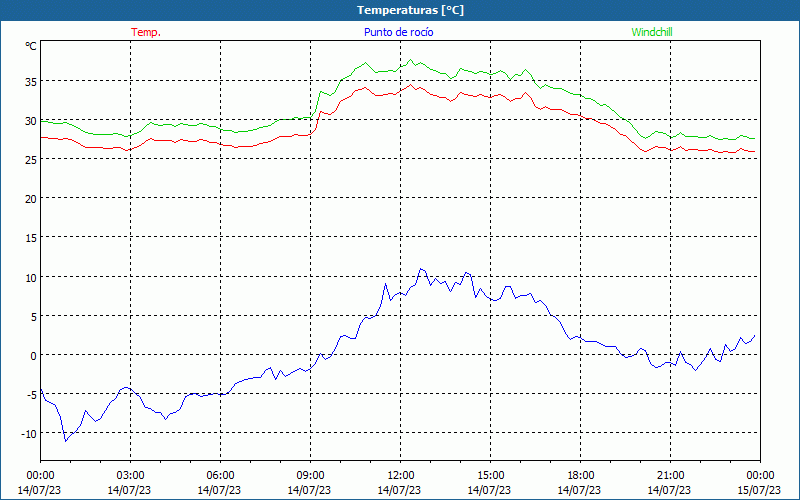Click the -5 value on the y-axis
800x500 pixels.
click(32, 395)
